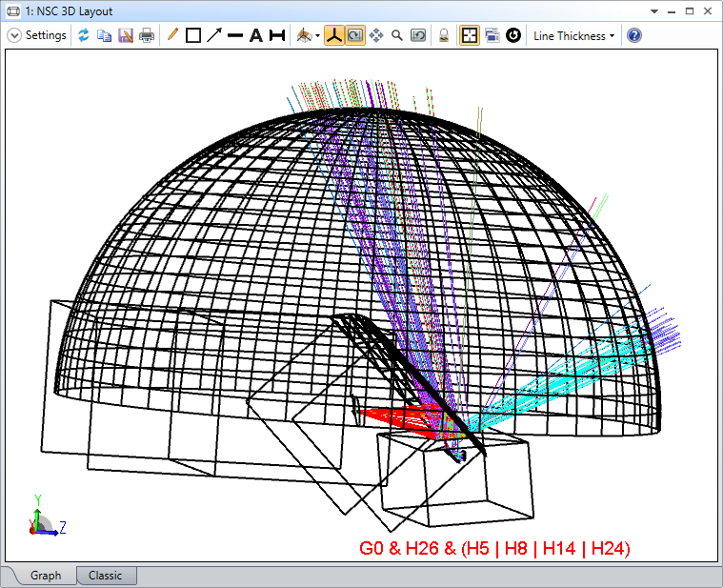Click the Save As image icon
Viewport: 723px width, 588px height.
point(126,35)
